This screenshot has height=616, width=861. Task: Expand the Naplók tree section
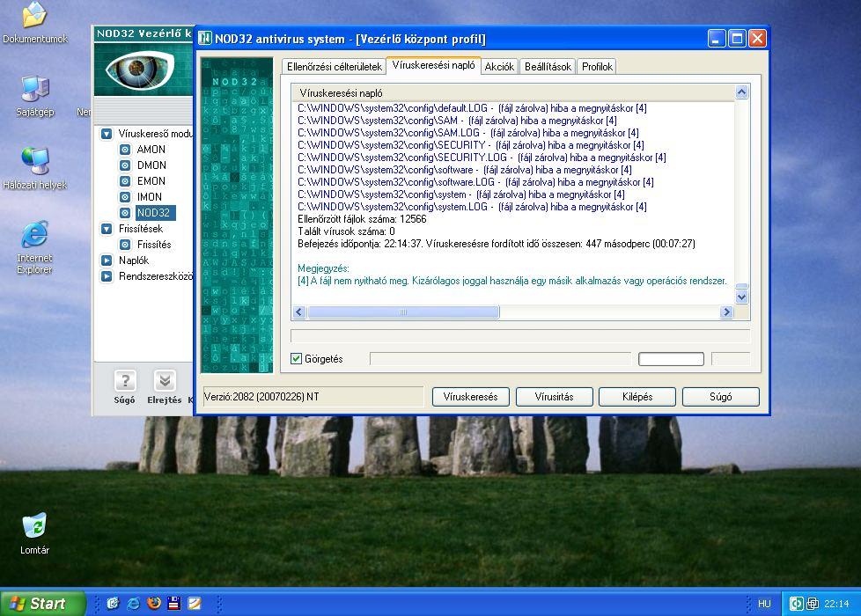coord(107,260)
